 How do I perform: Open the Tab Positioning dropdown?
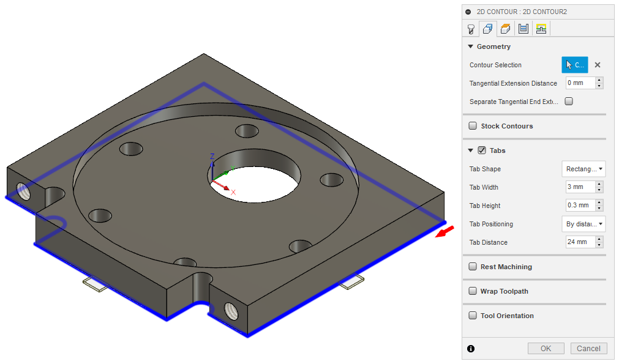[583, 224]
